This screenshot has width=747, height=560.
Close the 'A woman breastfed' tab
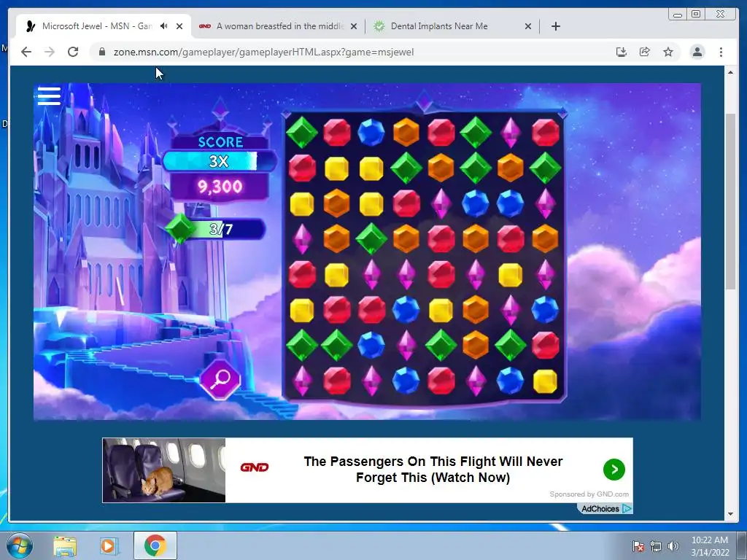pyautogui.click(x=354, y=26)
